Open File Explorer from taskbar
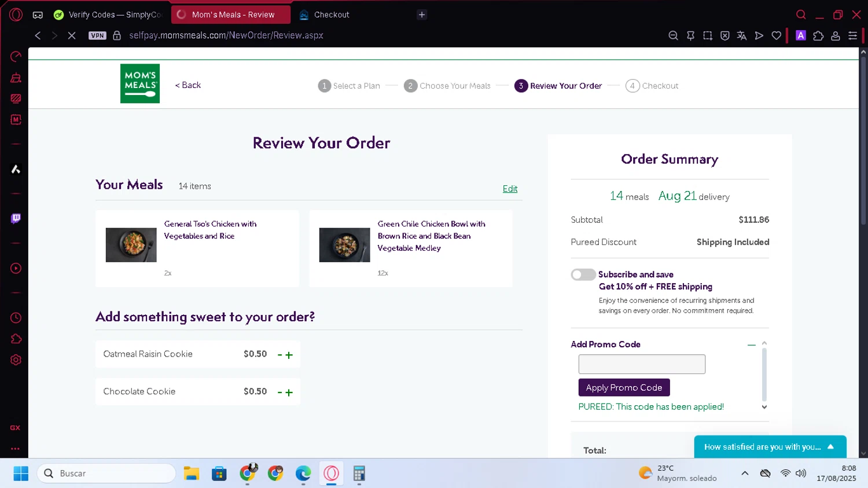 (192, 474)
